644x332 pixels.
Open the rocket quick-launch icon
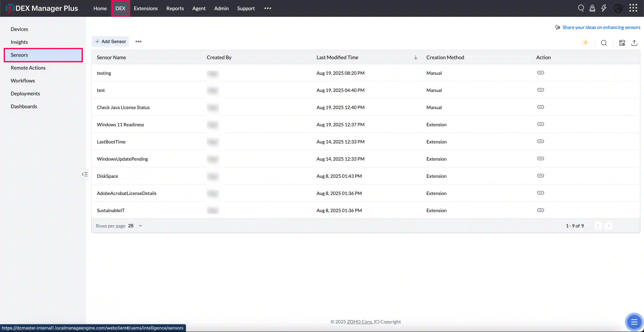[x=592, y=8]
